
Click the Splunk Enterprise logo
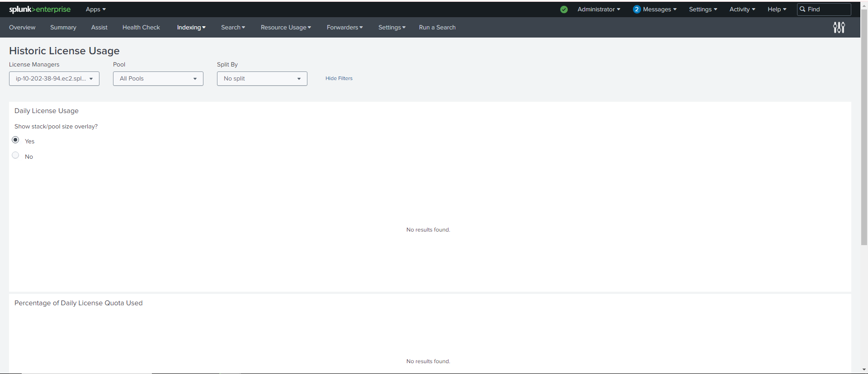(x=40, y=9)
